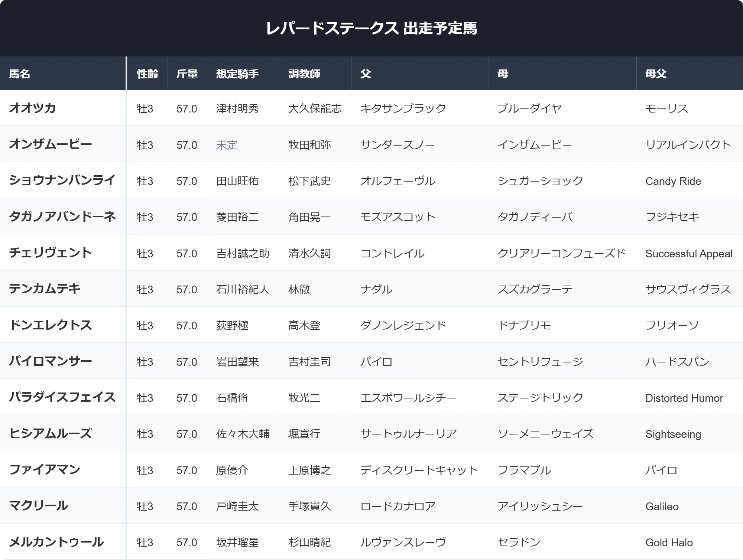Click trainer 林徹
The width and height of the screenshot is (743, 560).
point(299,289)
